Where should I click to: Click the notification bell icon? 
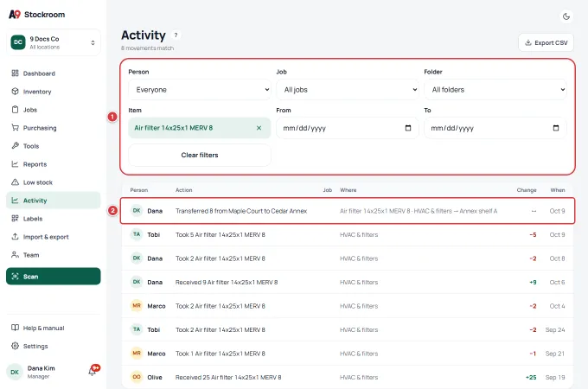click(x=93, y=372)
